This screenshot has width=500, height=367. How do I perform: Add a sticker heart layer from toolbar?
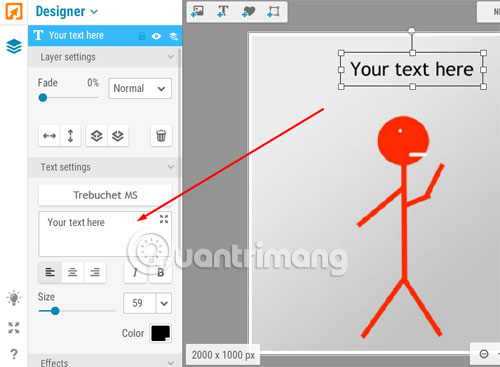[248, 11]
